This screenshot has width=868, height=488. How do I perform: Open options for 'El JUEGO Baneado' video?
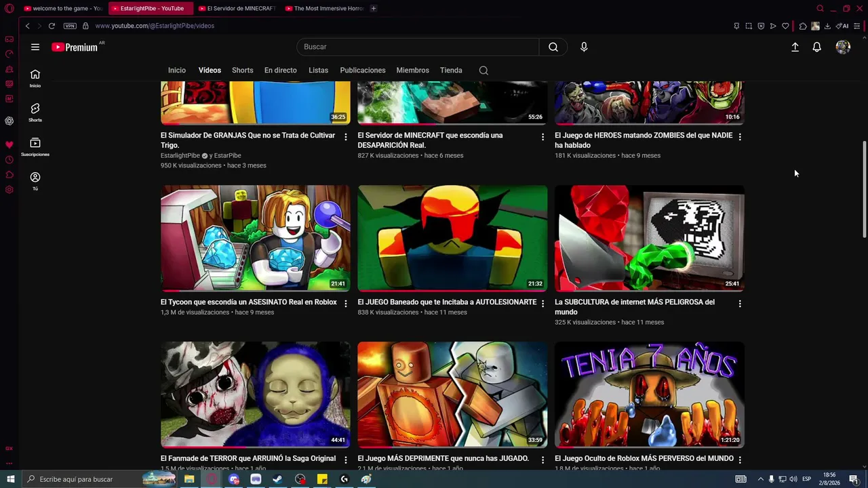point(542,304)
